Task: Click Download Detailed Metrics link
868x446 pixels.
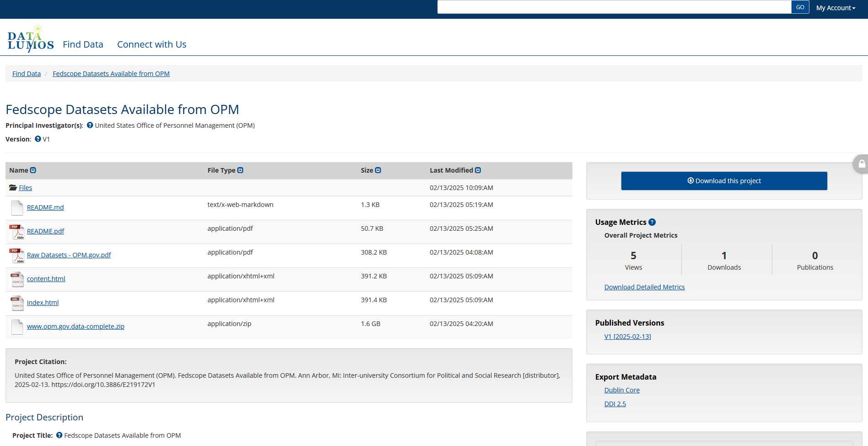Action: (644, 287)
